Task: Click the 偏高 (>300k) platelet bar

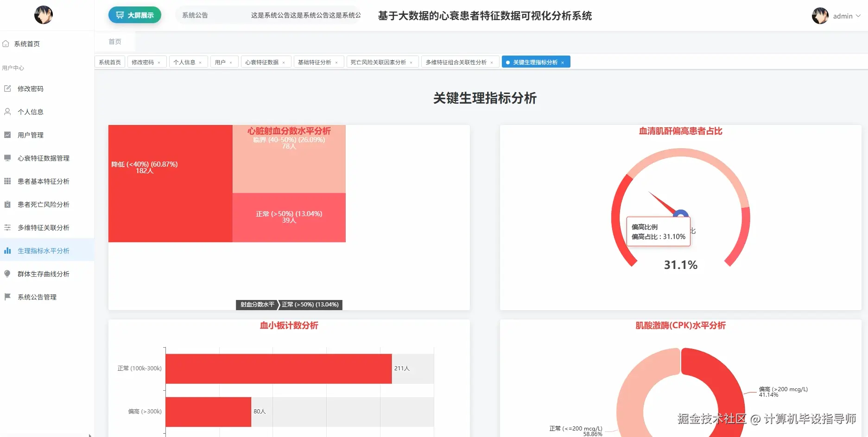Action: 208,412
